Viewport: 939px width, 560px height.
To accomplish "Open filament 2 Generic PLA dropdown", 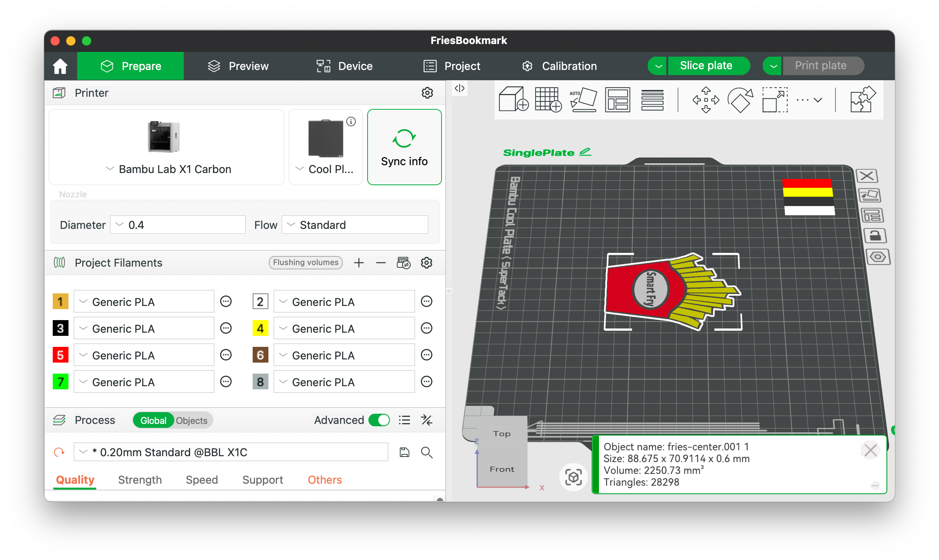I will pyautogui.click(x=344, y=302).
